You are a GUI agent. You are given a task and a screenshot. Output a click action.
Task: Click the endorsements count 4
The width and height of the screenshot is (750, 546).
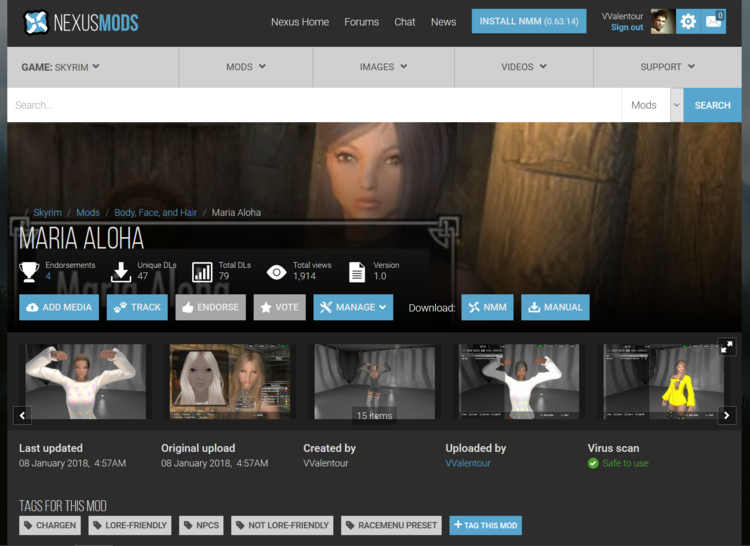(48, 276)
